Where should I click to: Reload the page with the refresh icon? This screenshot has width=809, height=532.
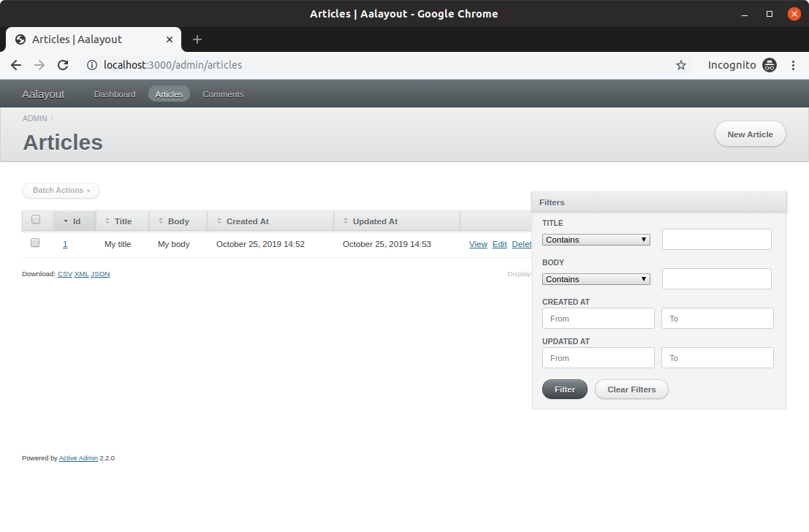coord(63,65)
